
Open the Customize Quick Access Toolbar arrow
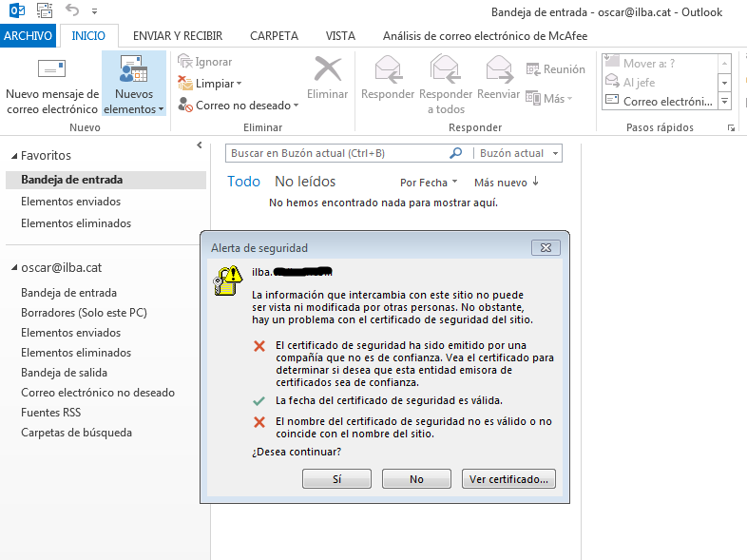[x=94, y=11]
